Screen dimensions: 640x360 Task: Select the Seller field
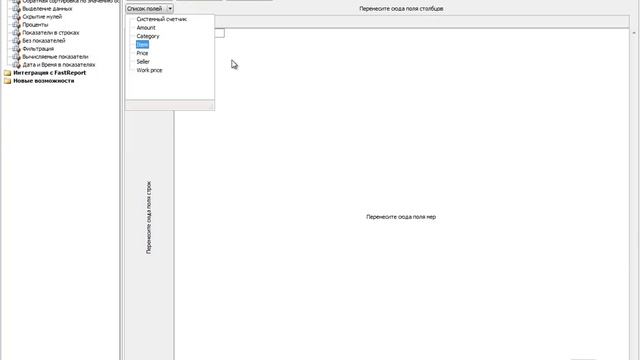(143, 62)
